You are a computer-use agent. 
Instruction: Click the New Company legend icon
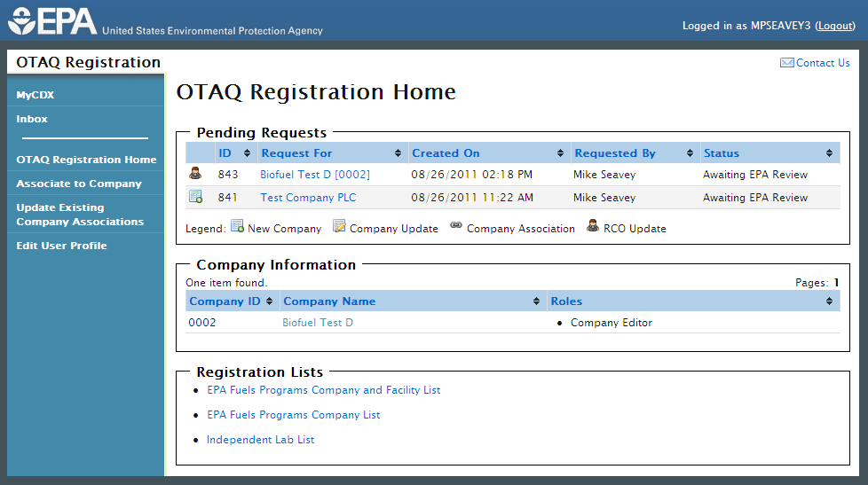(x=237, y=226)
